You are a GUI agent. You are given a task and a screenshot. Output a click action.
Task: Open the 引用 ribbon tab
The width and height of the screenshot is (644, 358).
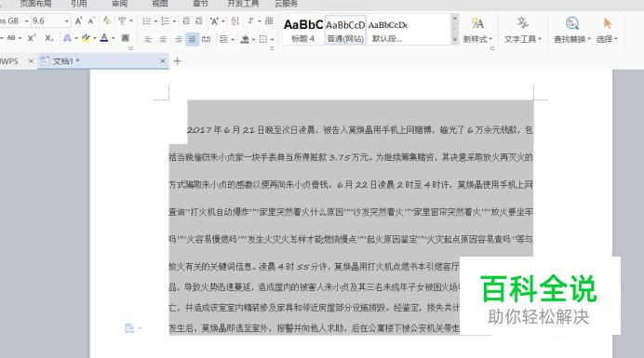click(x=79, y=4)
